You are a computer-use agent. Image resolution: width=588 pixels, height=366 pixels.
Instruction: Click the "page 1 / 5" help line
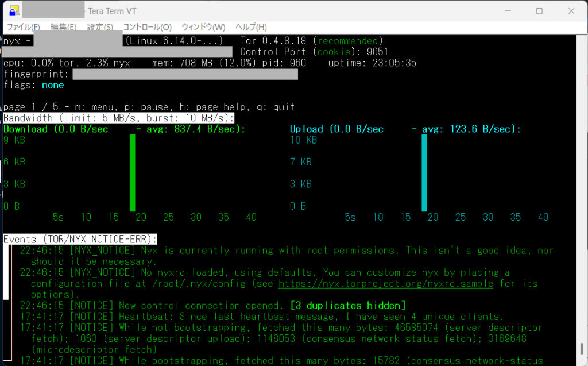click(x=149, y=107)
